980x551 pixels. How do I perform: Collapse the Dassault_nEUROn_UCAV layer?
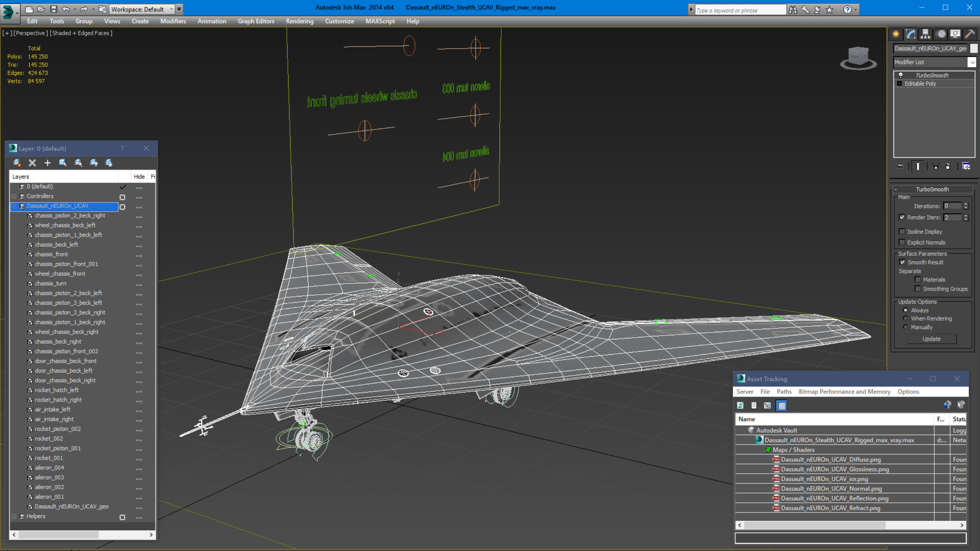(x=14, y=206)
